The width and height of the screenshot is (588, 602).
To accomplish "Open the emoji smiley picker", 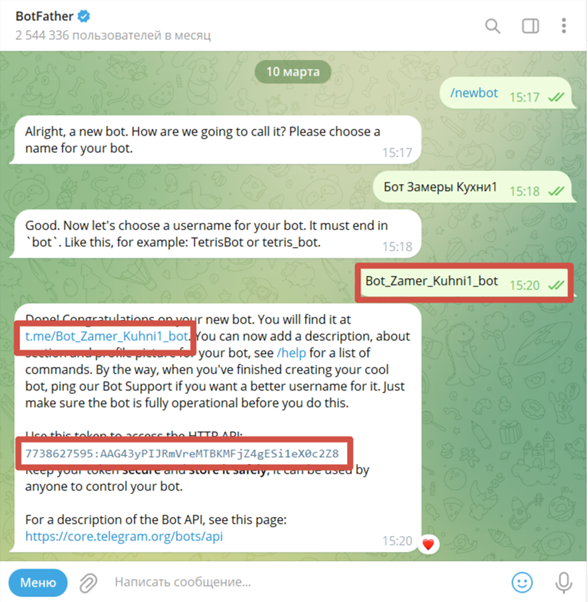I will tap(522, 582).
